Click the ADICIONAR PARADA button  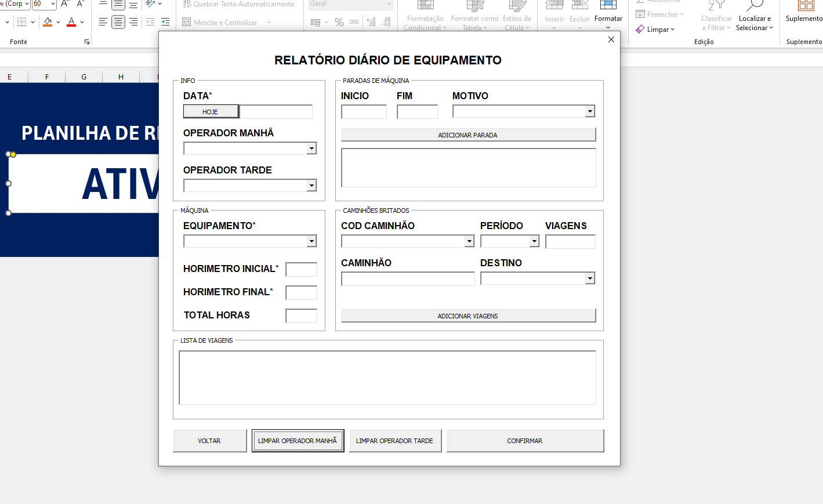468,135
